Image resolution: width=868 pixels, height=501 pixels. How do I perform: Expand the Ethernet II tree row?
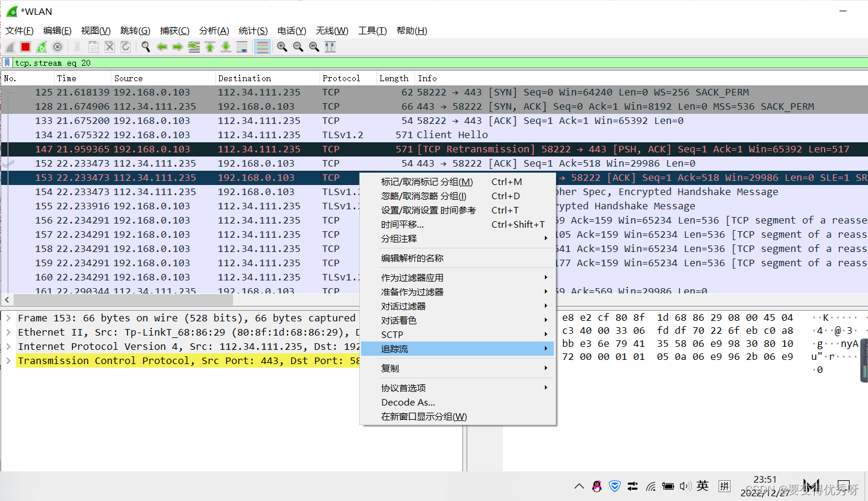(x=8, y=333)
